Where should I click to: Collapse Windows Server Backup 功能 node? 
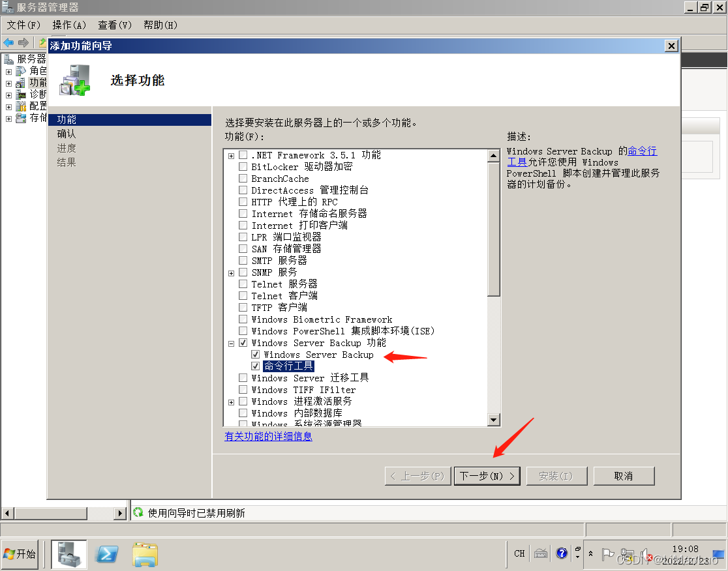click(231, 344)
